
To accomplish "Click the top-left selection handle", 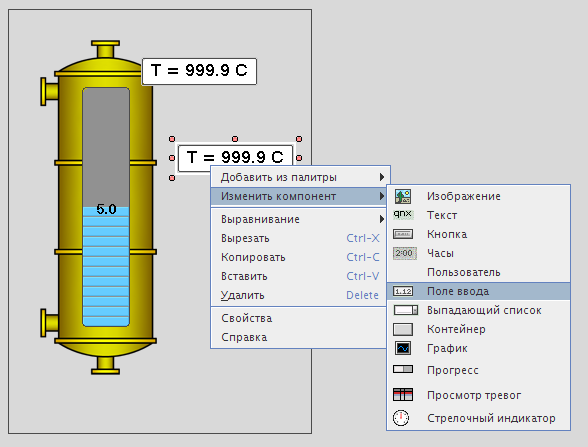I will point(172,139).
